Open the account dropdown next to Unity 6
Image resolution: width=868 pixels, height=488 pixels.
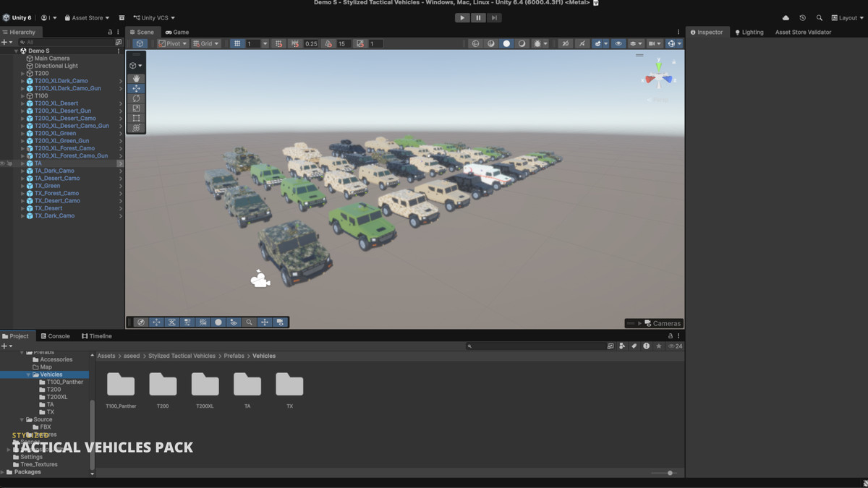coord(48,17)
